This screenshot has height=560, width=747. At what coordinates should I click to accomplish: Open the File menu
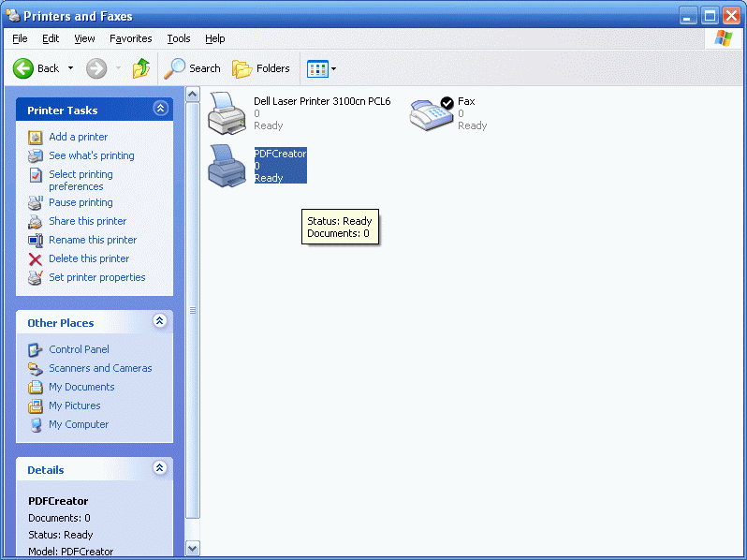tap(20, 38)
